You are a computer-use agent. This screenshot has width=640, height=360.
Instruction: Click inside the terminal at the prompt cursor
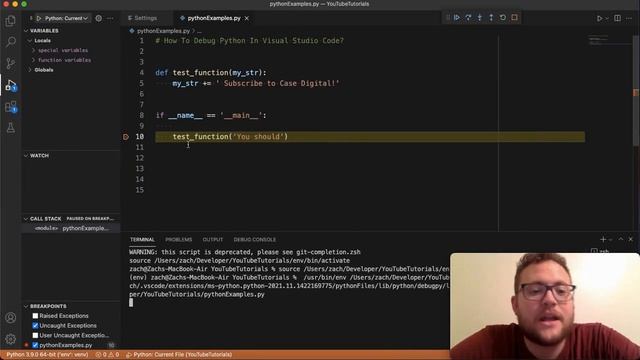[x=131, y=302]
